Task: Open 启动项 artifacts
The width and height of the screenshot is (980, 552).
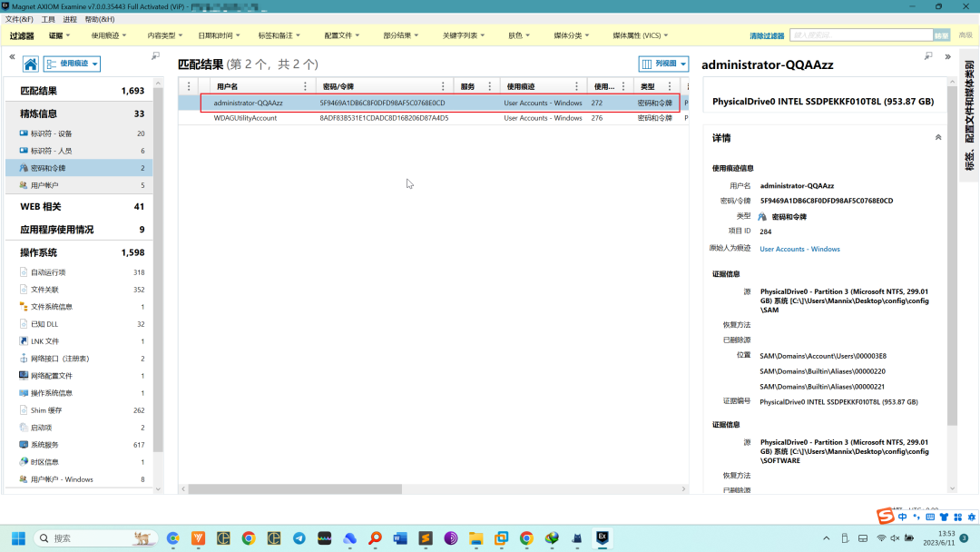Action: tap(79, 428)
